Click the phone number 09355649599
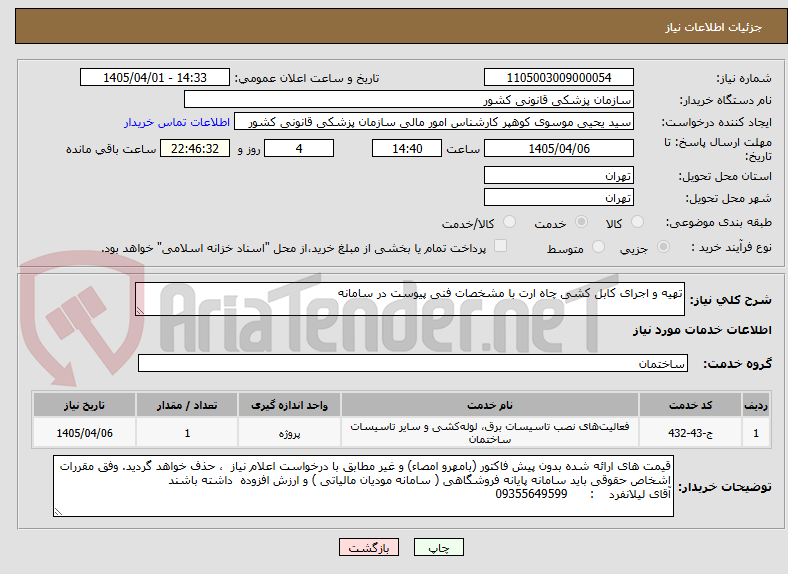The height and width of the screenshot is (574, 788). (x=531, y=494)
